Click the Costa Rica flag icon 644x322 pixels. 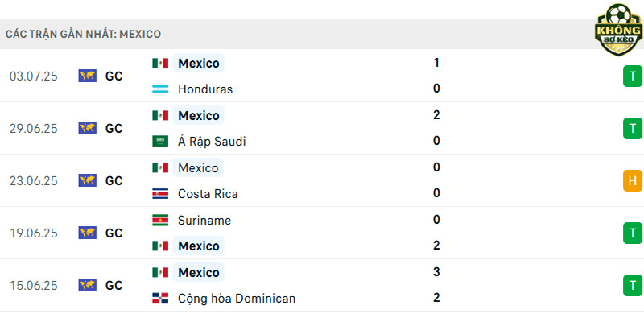(x=160, y=194)
